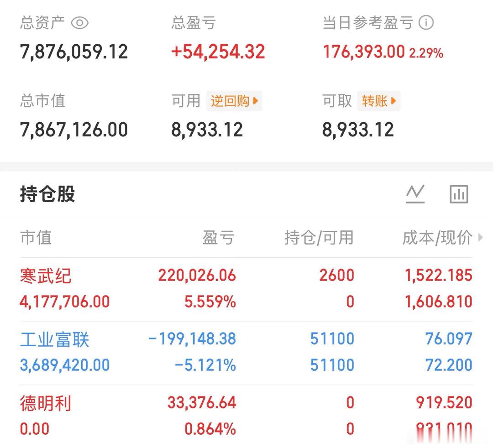The image size is (493, 448).
Task: Select 德明利 profit 33,376.64
Action: 202,403
